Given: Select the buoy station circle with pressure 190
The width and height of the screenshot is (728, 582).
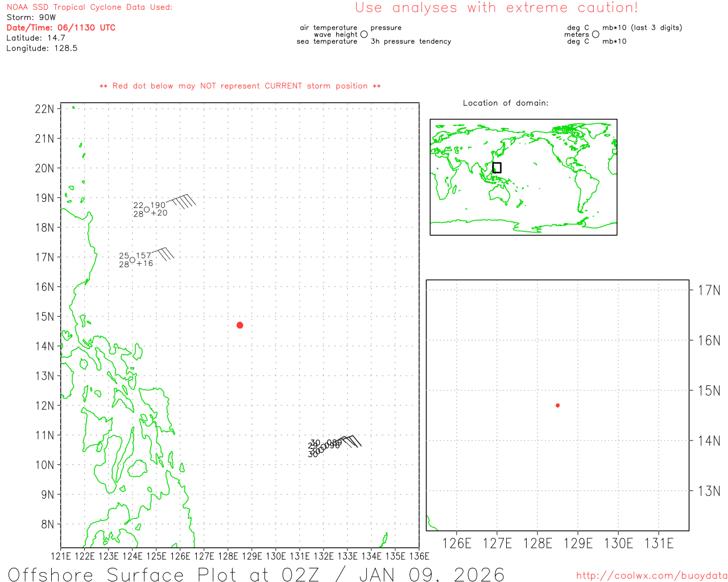Looking at the screenshot, I should [x=147, y=210].
